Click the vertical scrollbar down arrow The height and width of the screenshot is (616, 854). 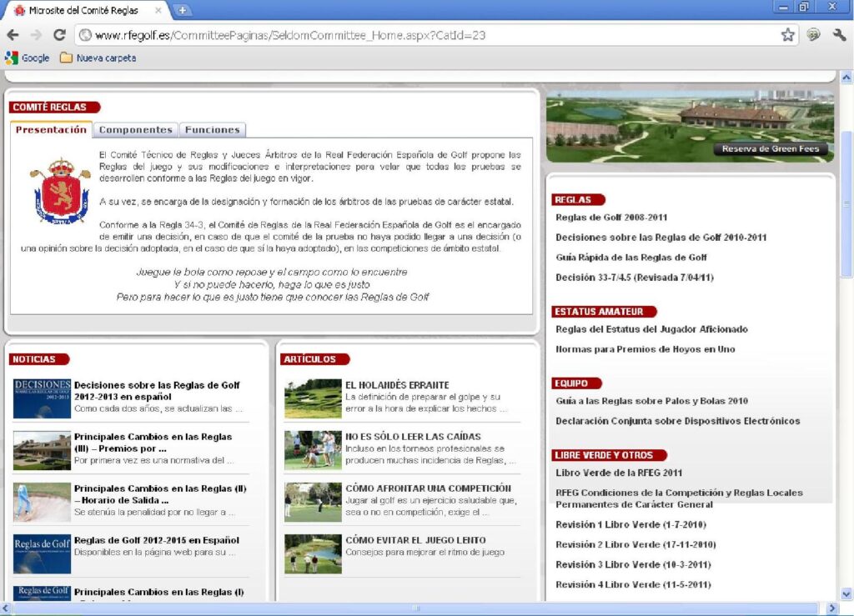(846, 593)
